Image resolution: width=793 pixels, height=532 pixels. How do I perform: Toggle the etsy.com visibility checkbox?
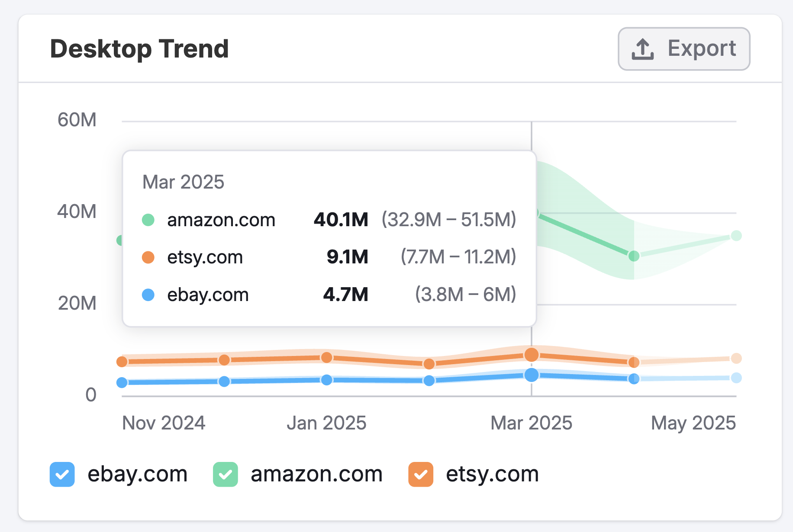pyautogui.click(x=419, y=474)
